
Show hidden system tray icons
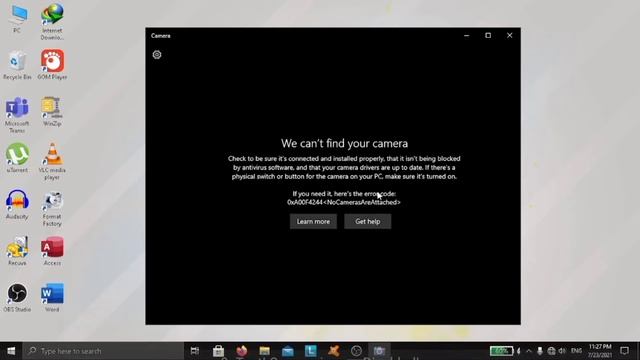tap(529, 351)
